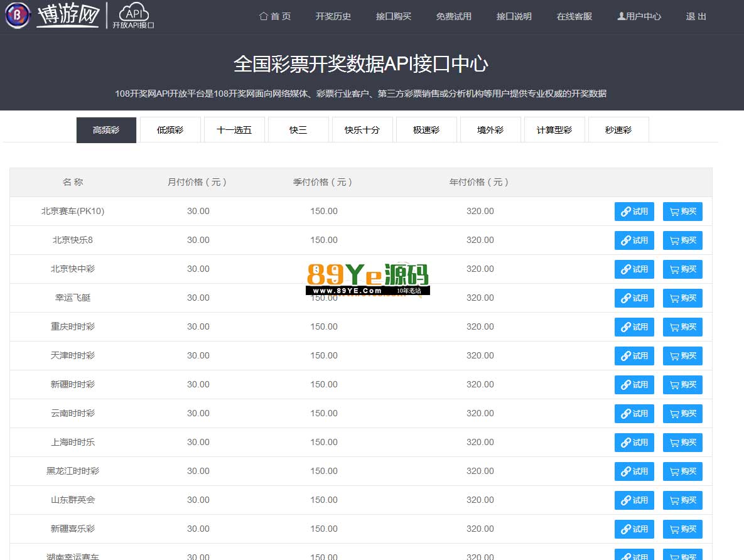Click the 博游网 logo icon
The width and height of the screenshot is (744, 560).
tap(18, 16)
